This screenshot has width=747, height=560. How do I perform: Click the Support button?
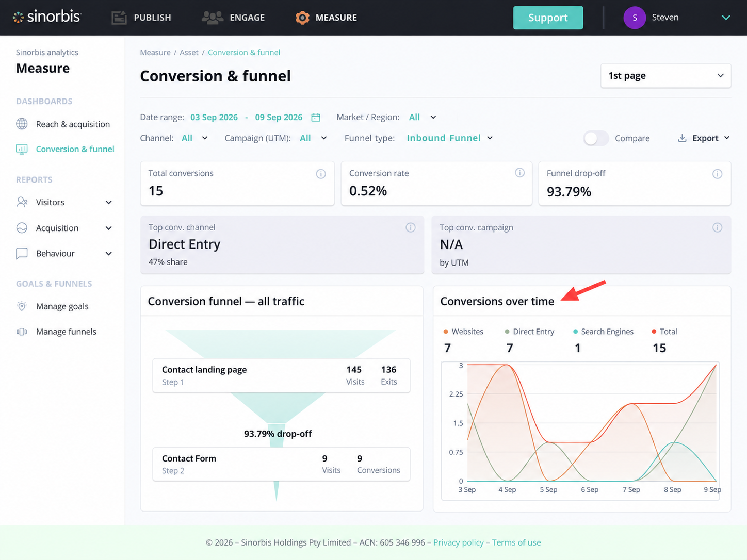pyautogui.click(x=548, y=18)
